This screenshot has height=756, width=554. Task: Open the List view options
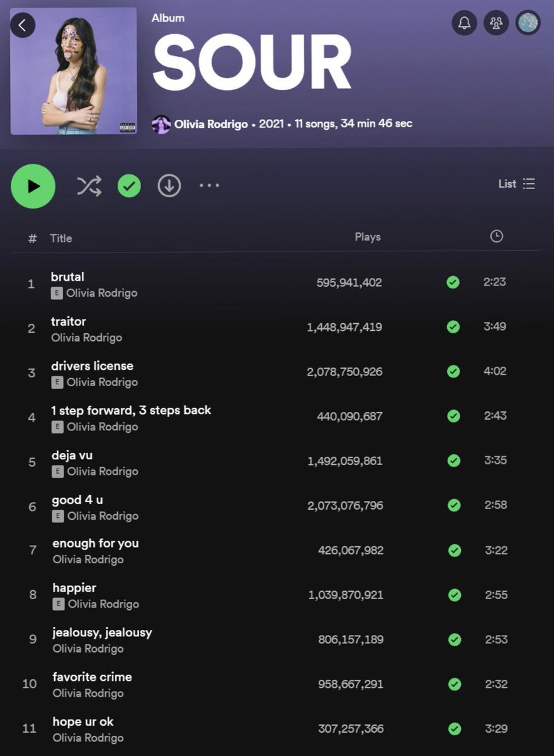(517, 184)
